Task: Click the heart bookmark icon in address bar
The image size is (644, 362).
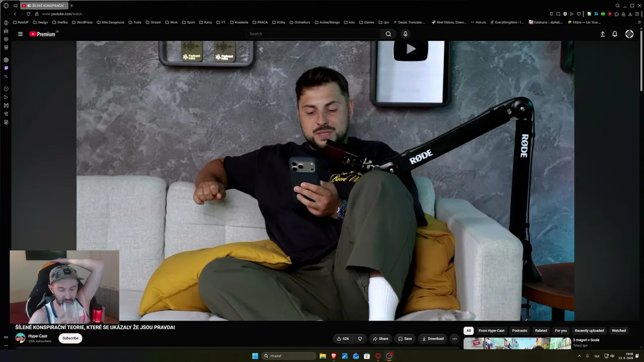Action: 579,14
